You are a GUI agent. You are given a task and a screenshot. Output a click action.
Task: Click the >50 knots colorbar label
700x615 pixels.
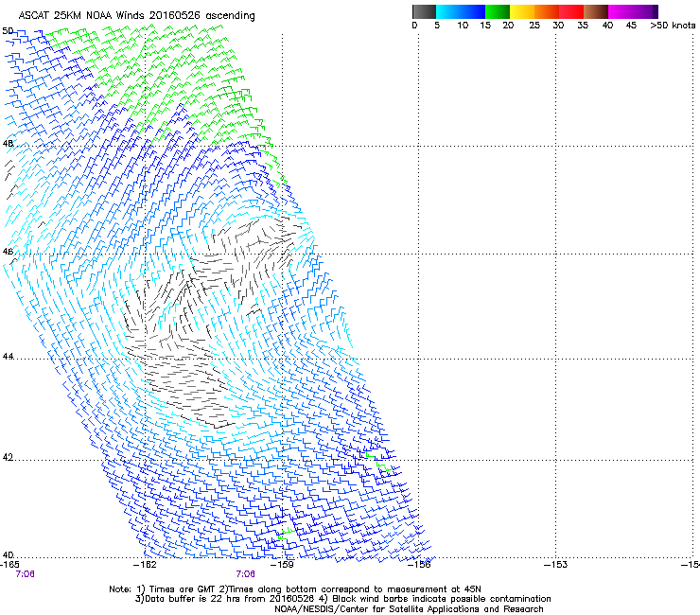(673, 26)
